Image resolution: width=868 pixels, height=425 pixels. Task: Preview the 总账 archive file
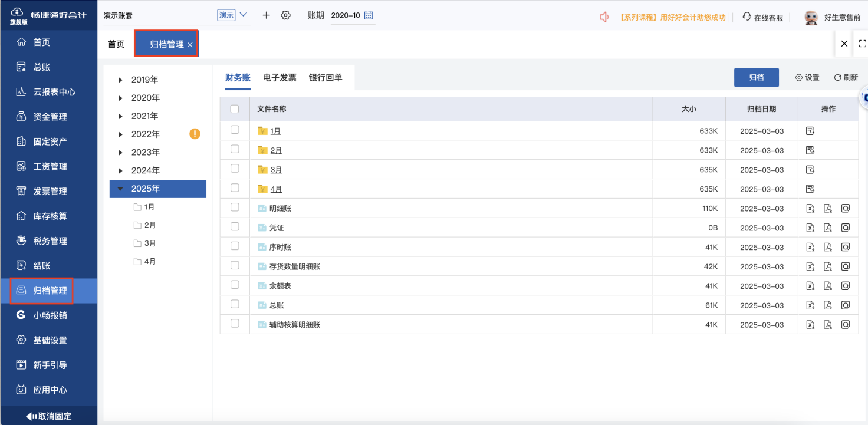(846, 305)
